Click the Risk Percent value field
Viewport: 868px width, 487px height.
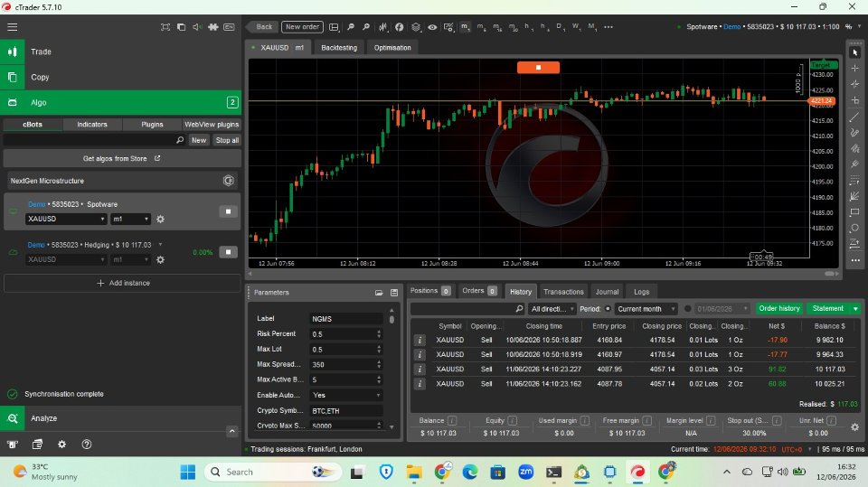coord(346,334)
